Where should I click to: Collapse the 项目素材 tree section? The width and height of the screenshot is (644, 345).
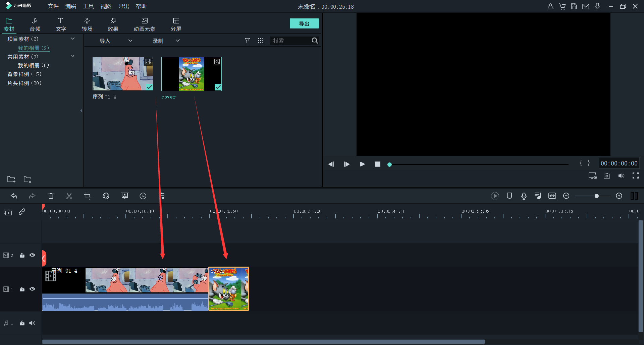[x=72, y=39]
